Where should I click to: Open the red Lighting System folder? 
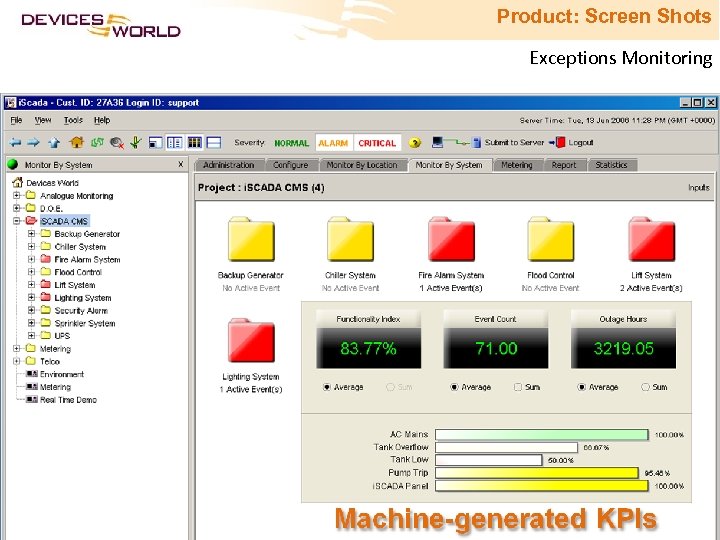251,341
